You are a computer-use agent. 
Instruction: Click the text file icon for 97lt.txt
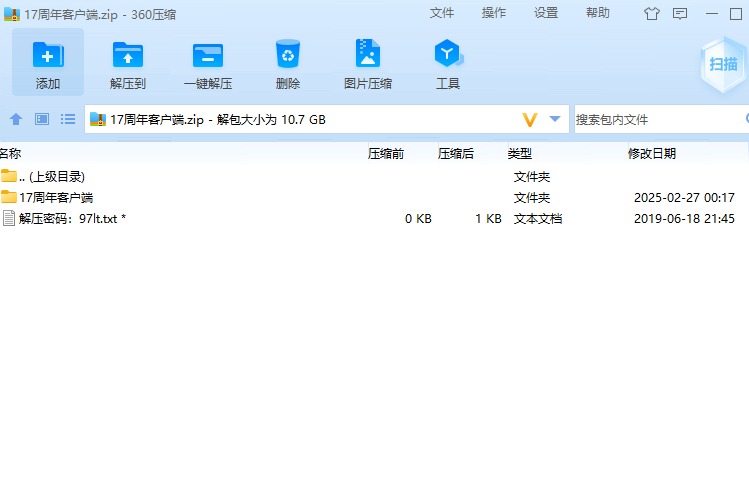pyautogui.click(x=9, y=218)
